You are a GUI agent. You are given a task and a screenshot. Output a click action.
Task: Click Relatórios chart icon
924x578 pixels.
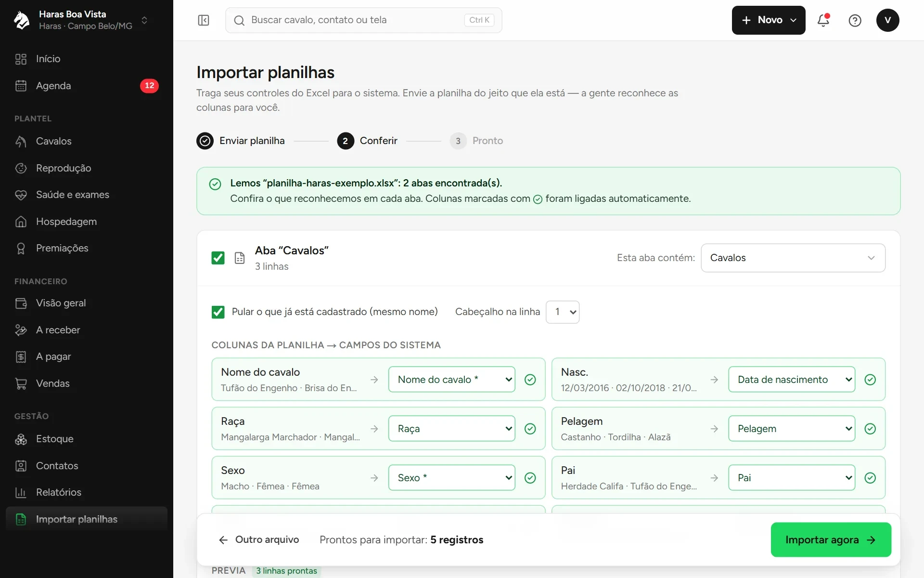21,492
